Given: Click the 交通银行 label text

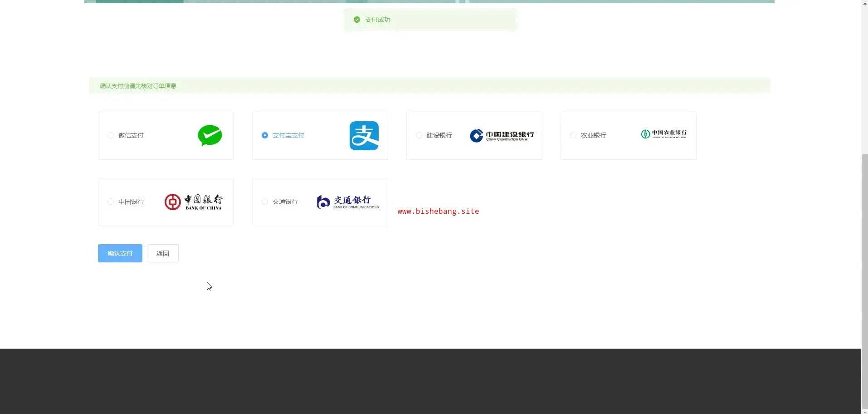Looking at the screenshot, I should pos(285,202).
